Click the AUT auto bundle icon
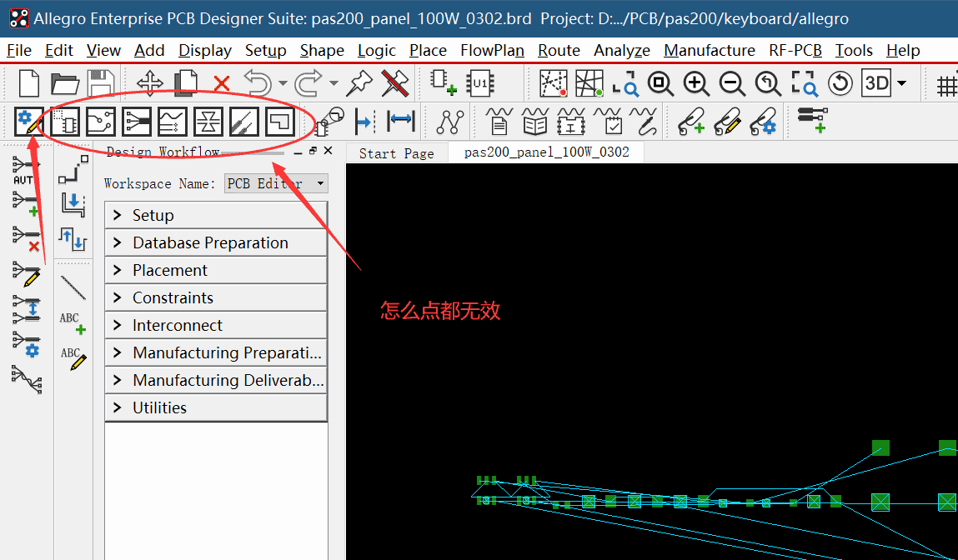958x560 pixels. 26,171
